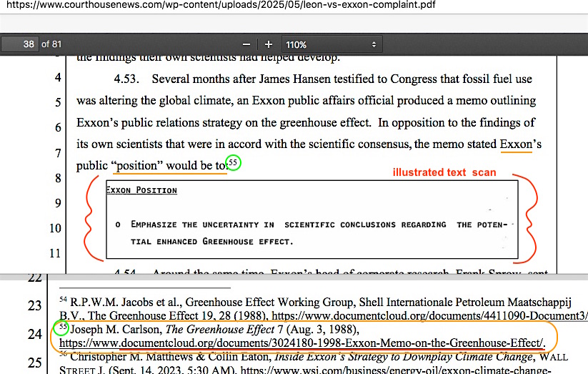Click the page number field showing 38
Viewport: 588px width, 374px height.
(x=20, y=44)
